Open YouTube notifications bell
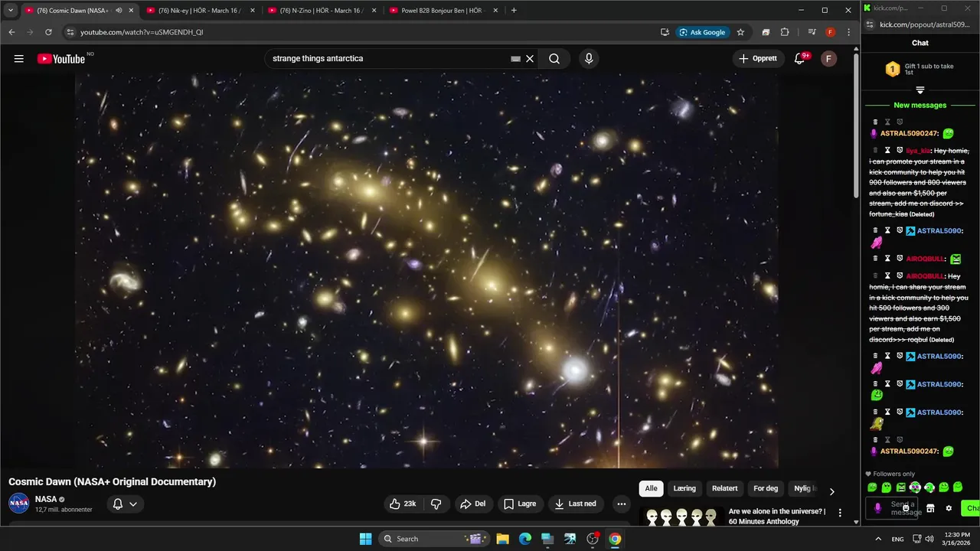The image size is (980, 551). (x=801, y=59)
